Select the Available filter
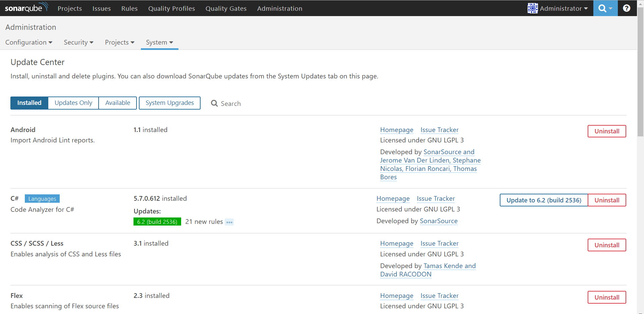 (118, 103)
